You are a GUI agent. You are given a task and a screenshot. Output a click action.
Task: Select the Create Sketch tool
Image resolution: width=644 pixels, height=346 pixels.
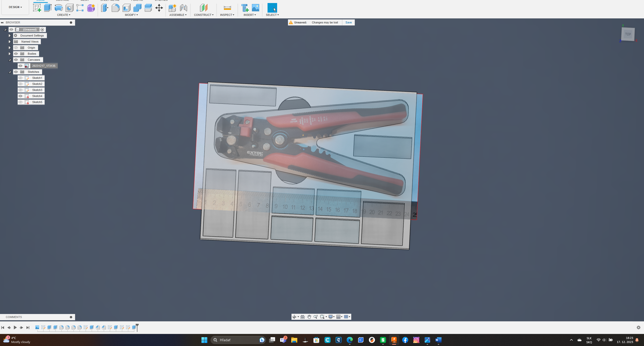coord(37,8)
